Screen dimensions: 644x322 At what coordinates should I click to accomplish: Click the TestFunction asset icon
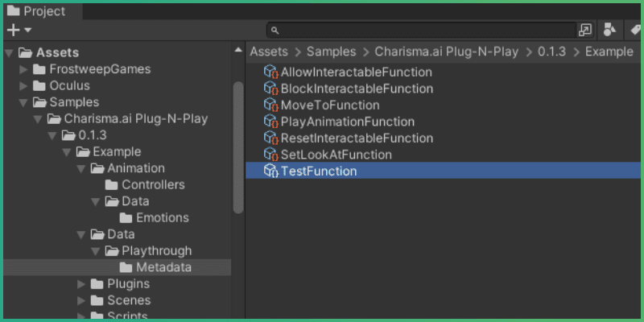click(270, 171)
